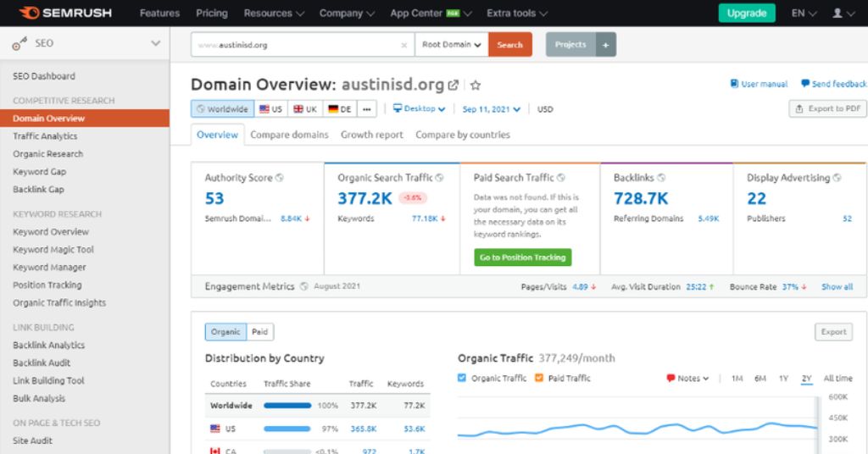Screen dimensions: 868x454
Task: Click the Send feedback chat icon
Action: pyautogui.click(x=805, y=84)
